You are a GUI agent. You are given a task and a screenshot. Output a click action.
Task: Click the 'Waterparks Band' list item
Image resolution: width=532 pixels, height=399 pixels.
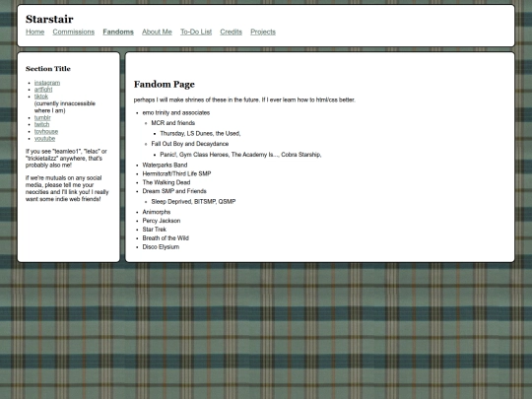165,166
